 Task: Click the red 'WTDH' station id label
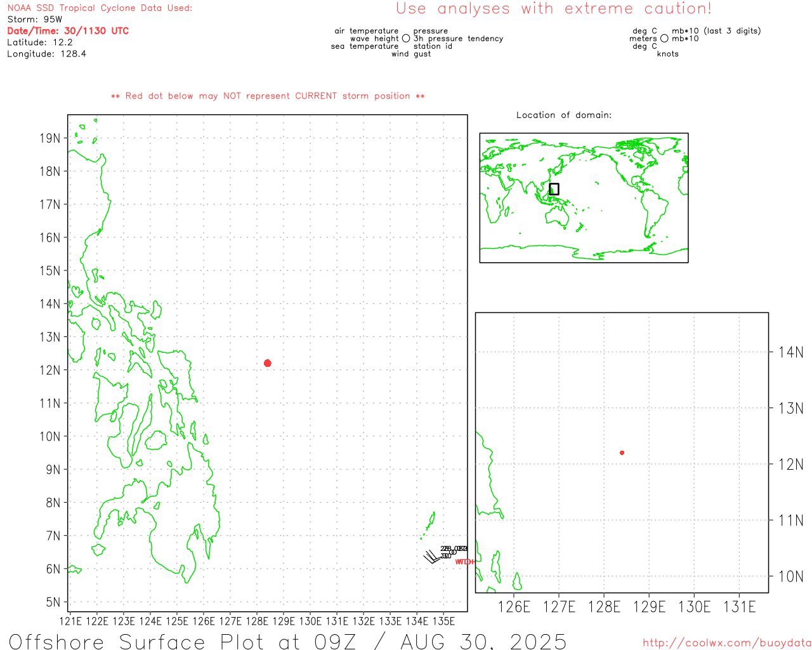click(465, 562)
